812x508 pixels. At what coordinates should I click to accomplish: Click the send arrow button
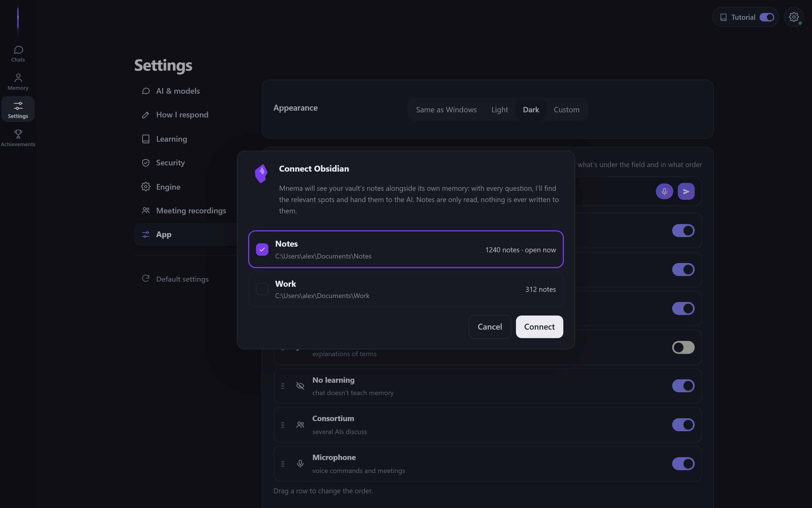tap(686, 192)
